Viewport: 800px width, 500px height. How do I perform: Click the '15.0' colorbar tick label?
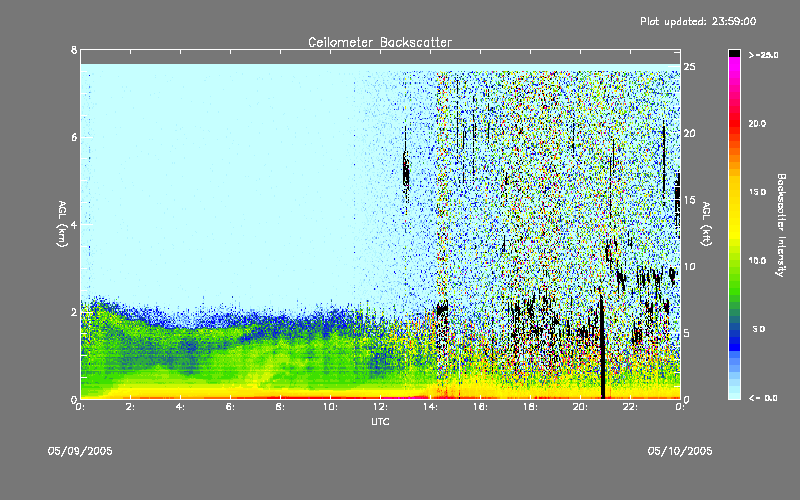pyautogui.click(x=757, y=192)
